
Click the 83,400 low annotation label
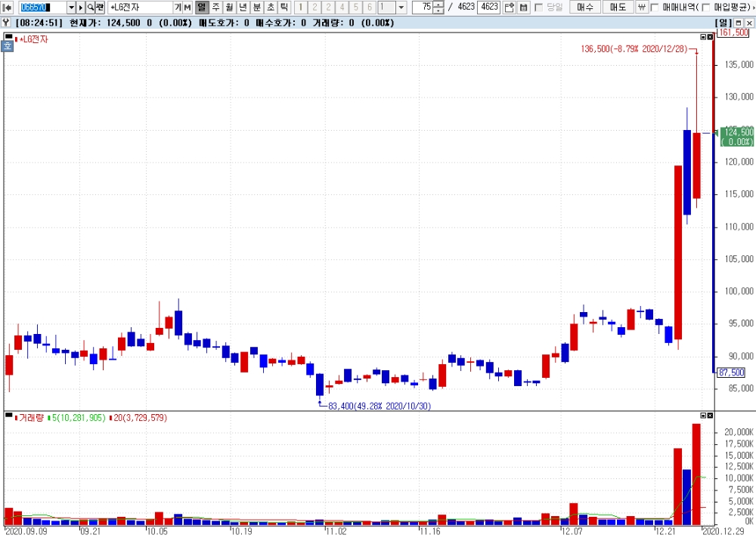(380, 406)
